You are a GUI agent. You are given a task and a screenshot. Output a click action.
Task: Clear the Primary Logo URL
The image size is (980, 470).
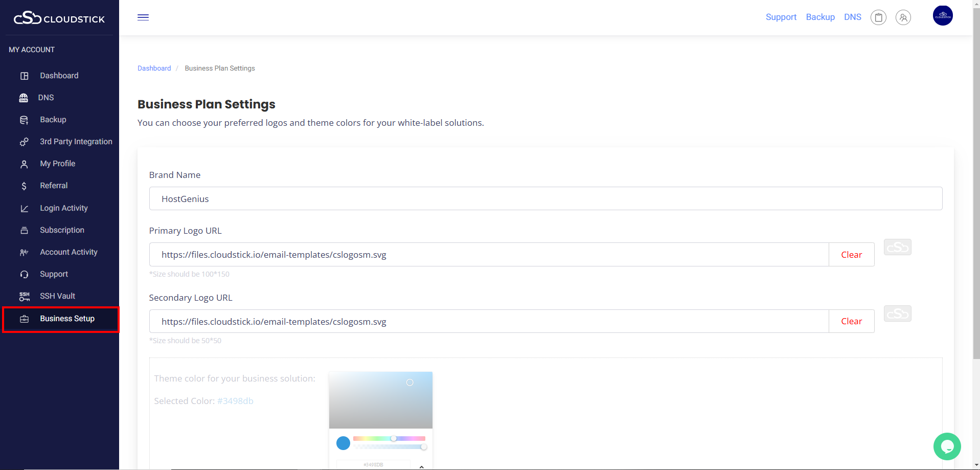[851, 255]
